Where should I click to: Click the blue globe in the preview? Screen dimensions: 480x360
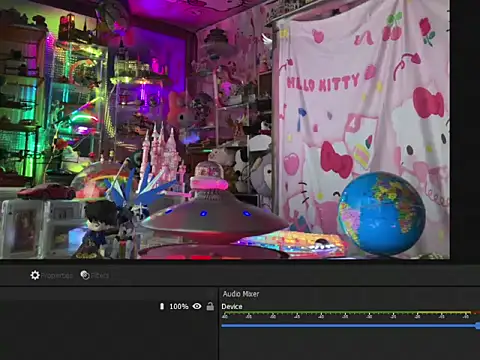[381, 213]
